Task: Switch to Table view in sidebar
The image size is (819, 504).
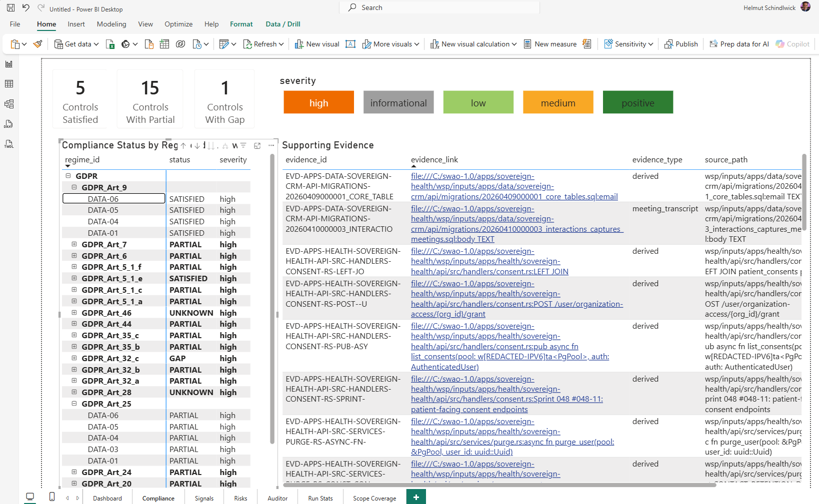Action: pyautogui.click(x=9, y=84)
